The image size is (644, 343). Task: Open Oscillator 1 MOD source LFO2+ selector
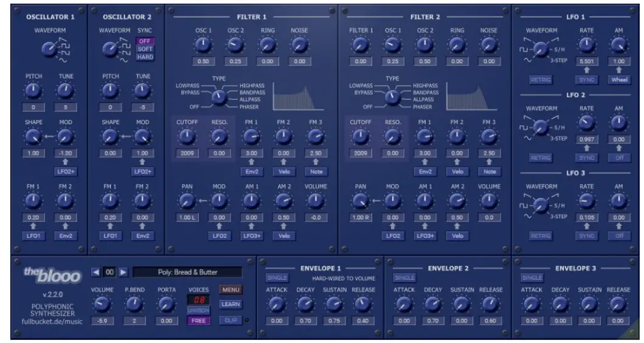tap(66, 171)
